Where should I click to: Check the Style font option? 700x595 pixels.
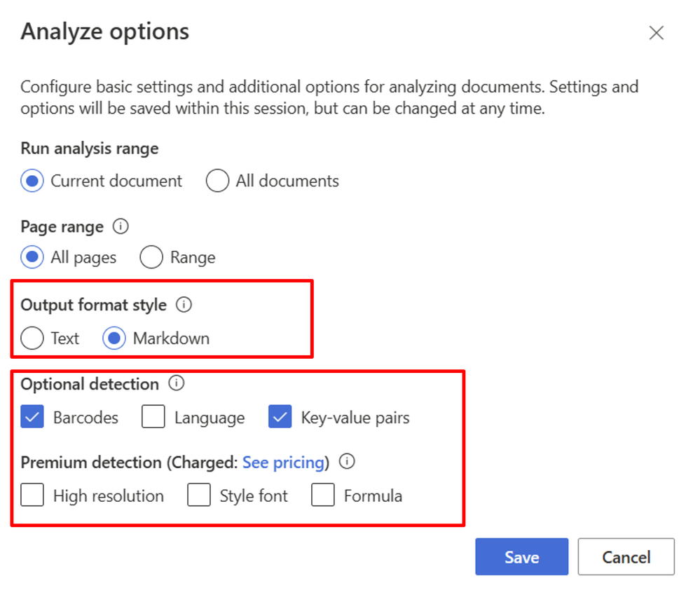point(199,495)
